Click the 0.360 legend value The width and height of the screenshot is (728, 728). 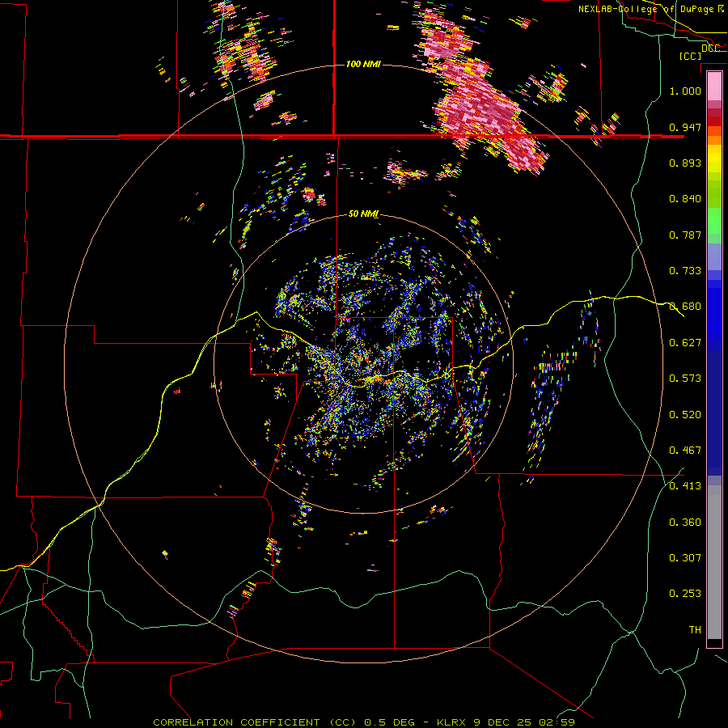(685, 523)
